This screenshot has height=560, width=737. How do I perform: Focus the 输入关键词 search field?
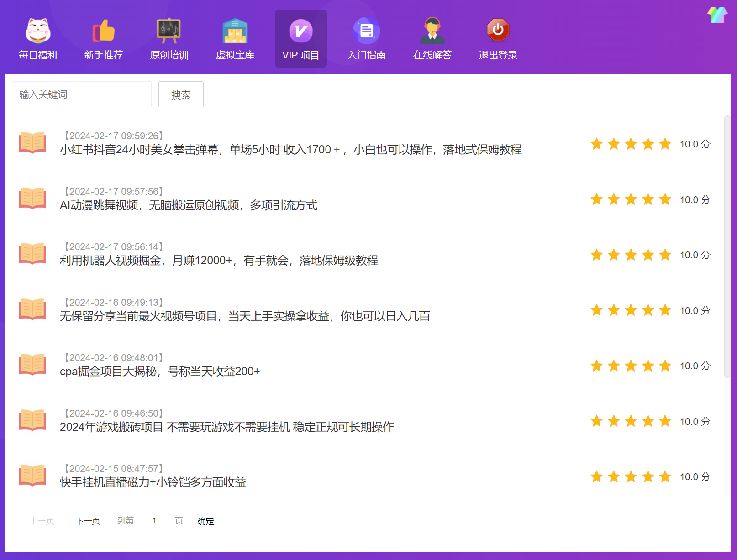point(82,94)
